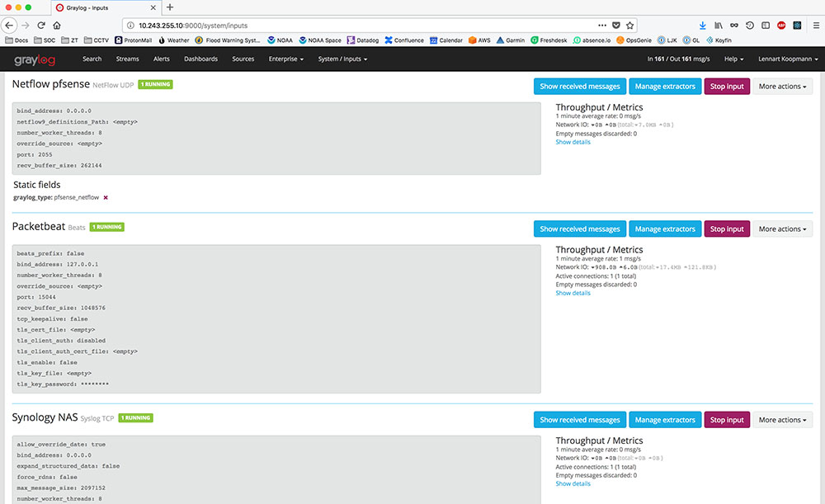Open the CCTV bookmark folder

(x=97, y=40)
